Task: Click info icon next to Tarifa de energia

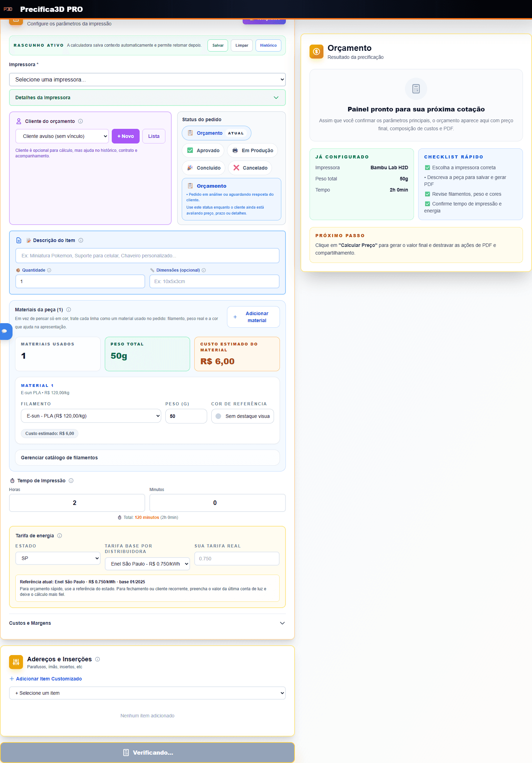Action: tap(60, 536)
